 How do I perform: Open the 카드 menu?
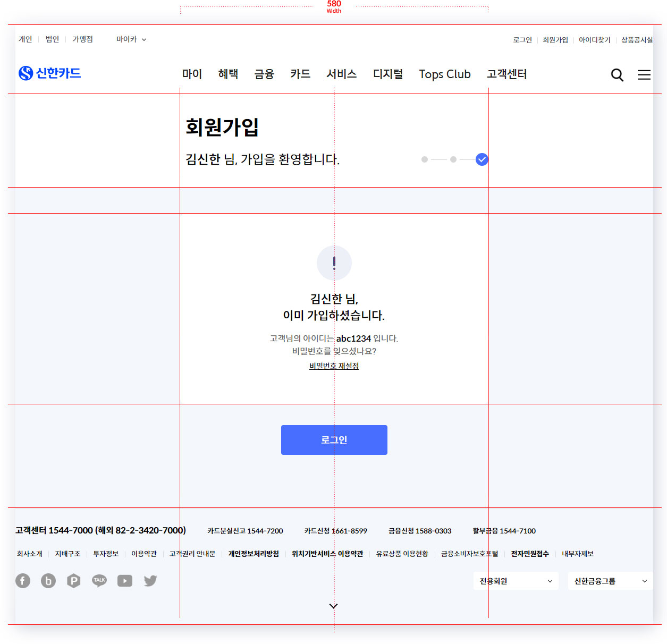tap(301, 74)
